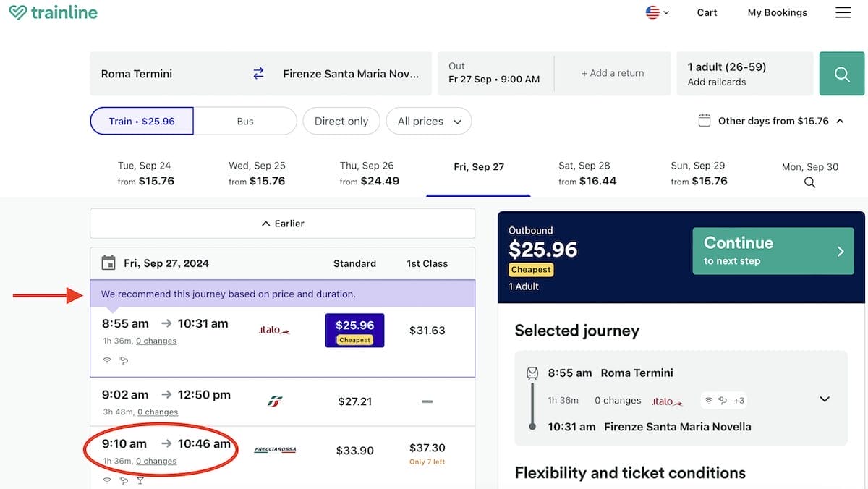This screenshot has width=868, height=489.
Task: Select the 1st Class fare $31.63
Action: click(427, 330)
